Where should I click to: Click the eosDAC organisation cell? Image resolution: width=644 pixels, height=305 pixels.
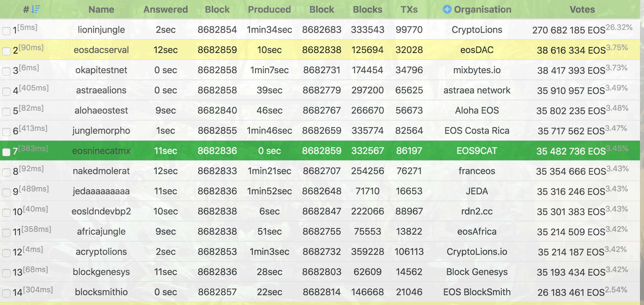tap(477, 50)
